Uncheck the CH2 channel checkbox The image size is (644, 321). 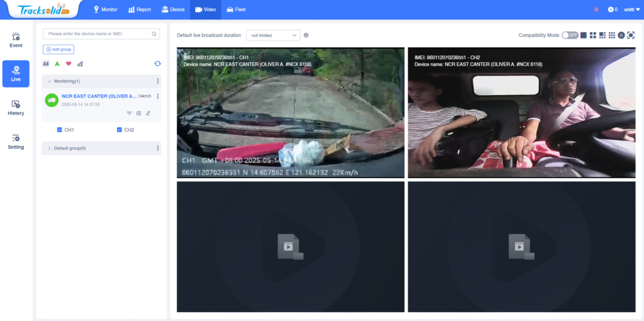[119, 130]
